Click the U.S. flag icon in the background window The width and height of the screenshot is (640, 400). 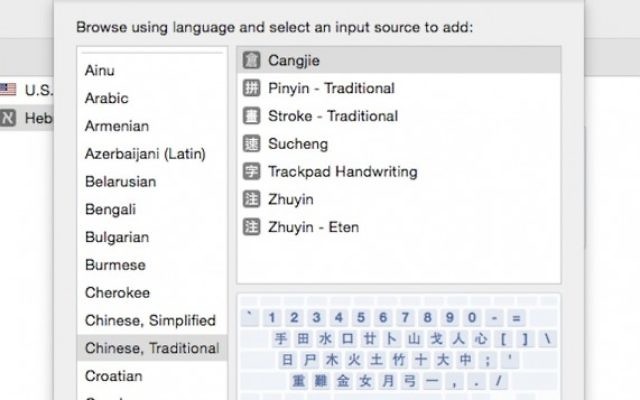coord(7,89)
